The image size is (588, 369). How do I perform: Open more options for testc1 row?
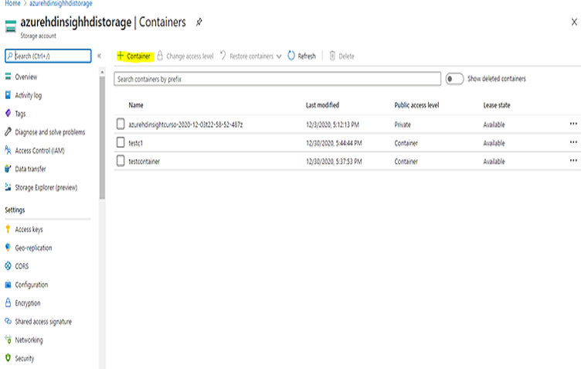click(573, 142)
